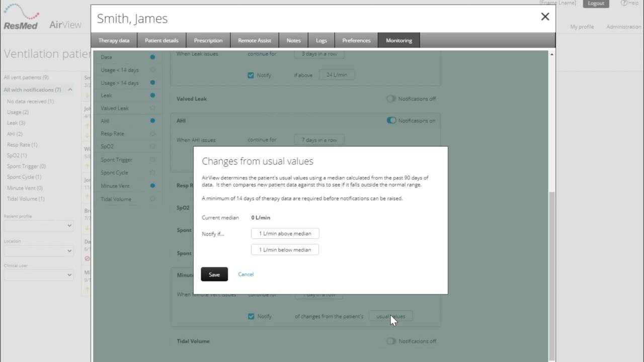Close the Smith, James patient dialog
Viewport: 644px width, 362px height.
pos(545,17)
